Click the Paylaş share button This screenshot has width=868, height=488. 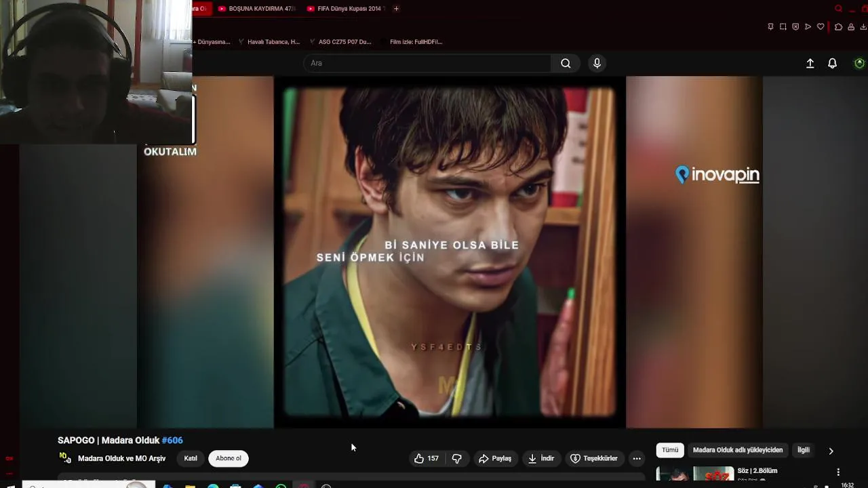(495, 459)
